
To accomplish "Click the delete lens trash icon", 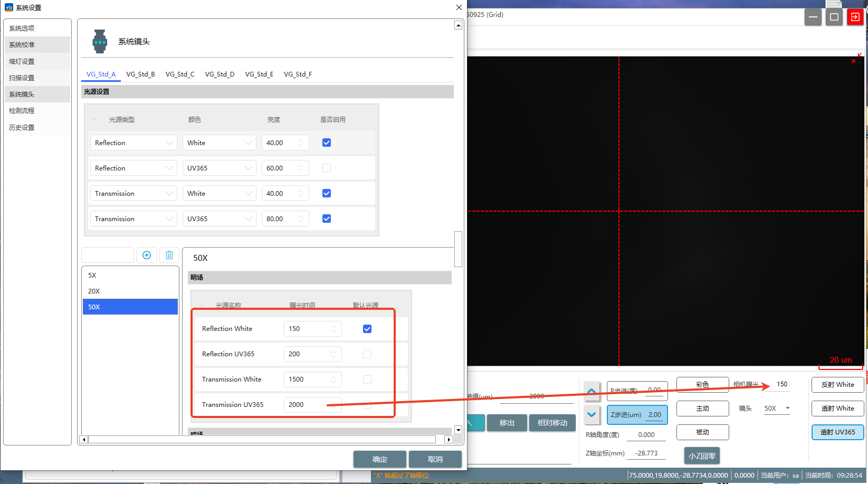I will point(169,255).
